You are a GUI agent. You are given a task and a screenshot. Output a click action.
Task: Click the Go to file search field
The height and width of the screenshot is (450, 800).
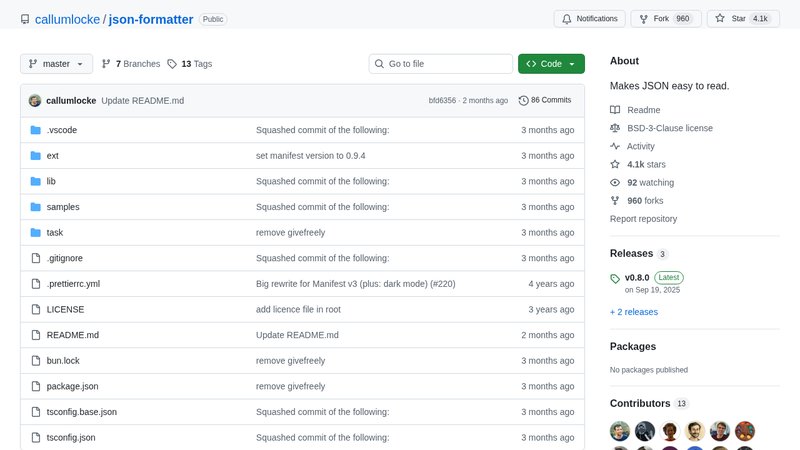[441, 64]
